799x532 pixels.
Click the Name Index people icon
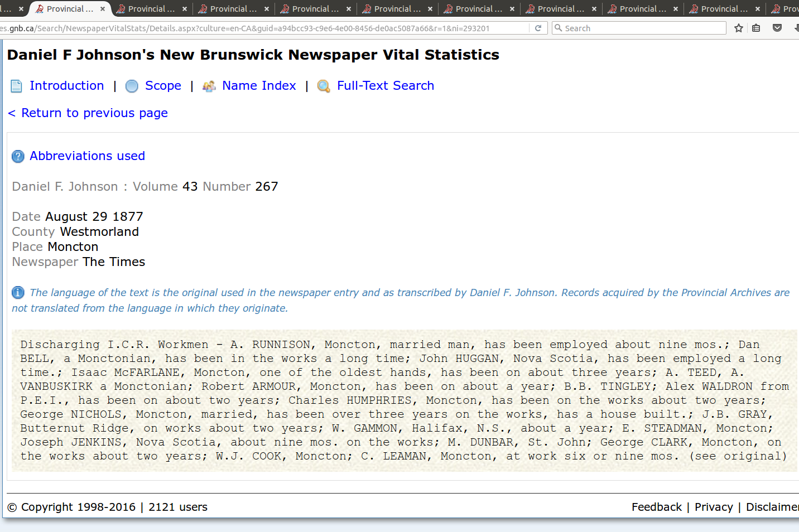209,86
